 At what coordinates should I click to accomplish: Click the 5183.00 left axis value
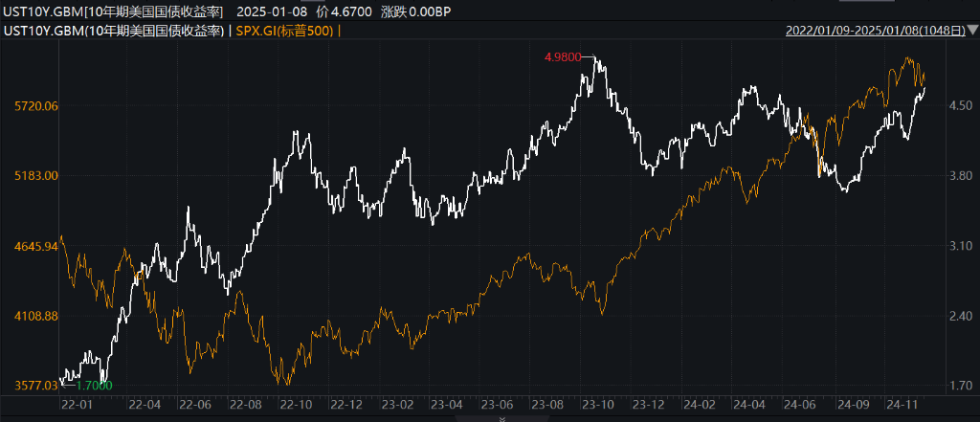coord(36,176)
